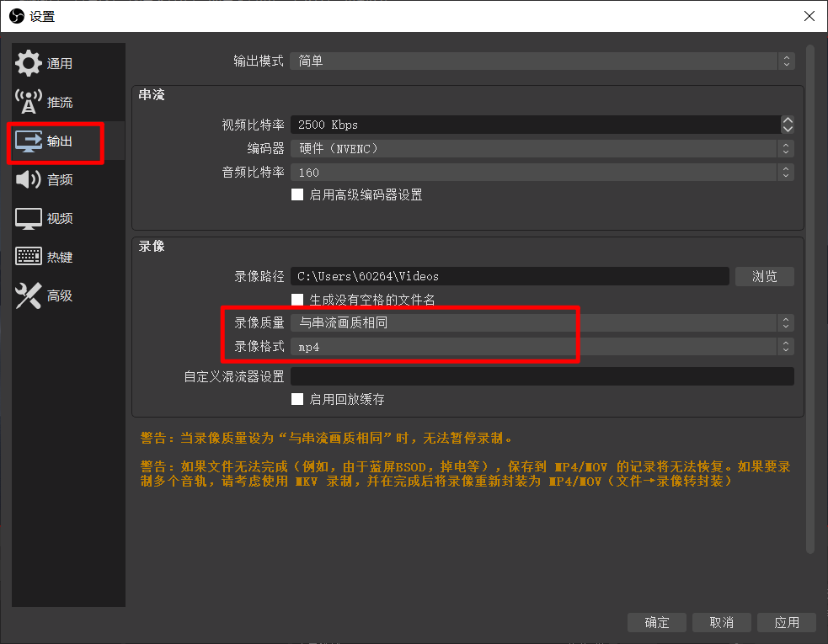Viewport: 828px width, 644px height.
Task: Close the 设置 window
Action: [x=809, y=16]
